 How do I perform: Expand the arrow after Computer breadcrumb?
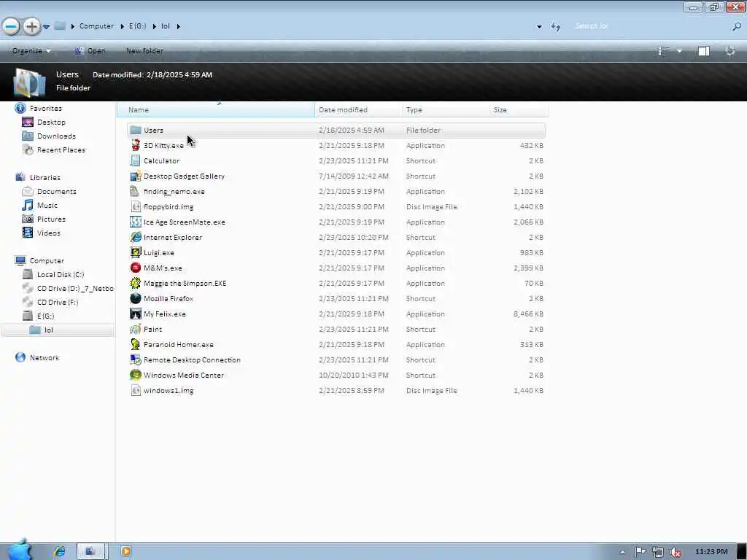click(x=122, y=26)
